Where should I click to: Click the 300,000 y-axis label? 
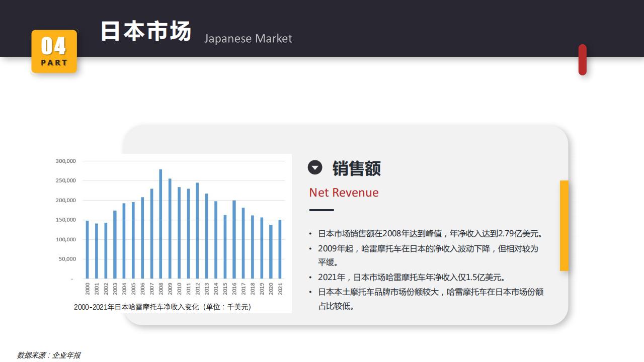pos(65,161)
